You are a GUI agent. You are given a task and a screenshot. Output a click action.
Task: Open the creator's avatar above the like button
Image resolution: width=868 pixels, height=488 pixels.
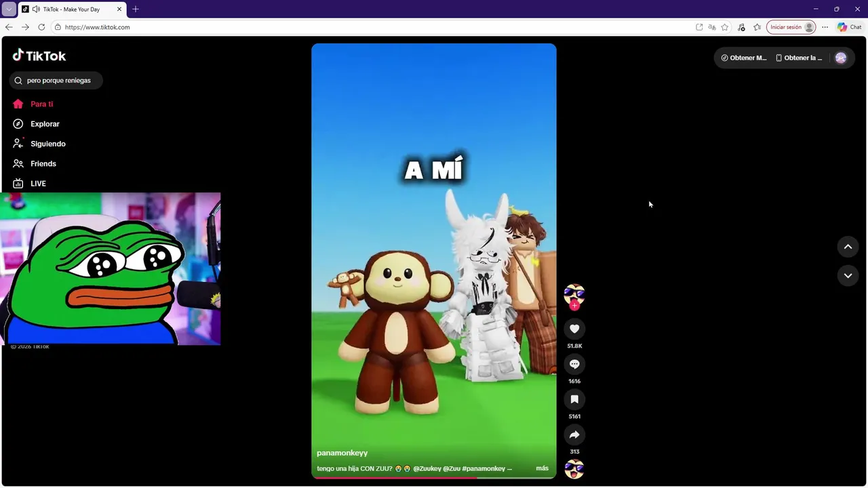[x=574, y=294]
